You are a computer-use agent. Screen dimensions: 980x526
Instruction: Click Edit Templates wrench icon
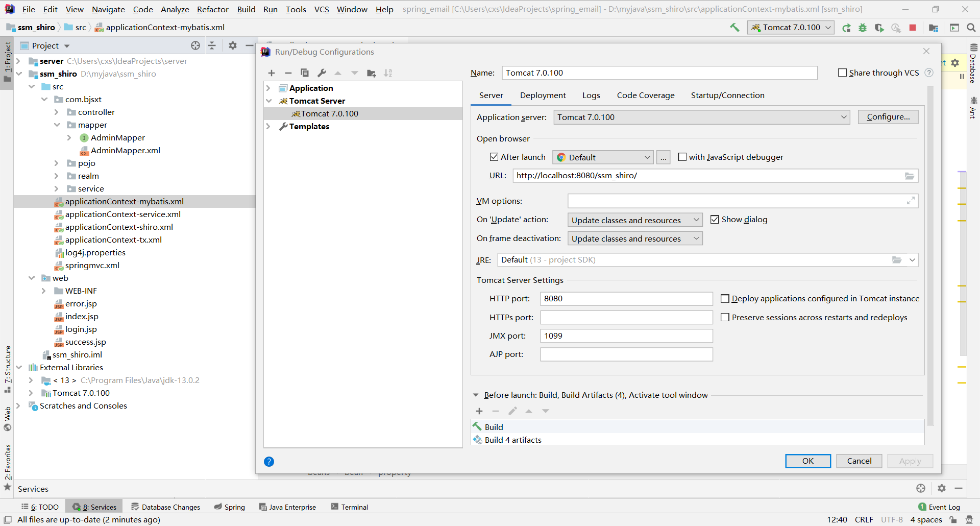pyautogui.click(x=322, y=73)
